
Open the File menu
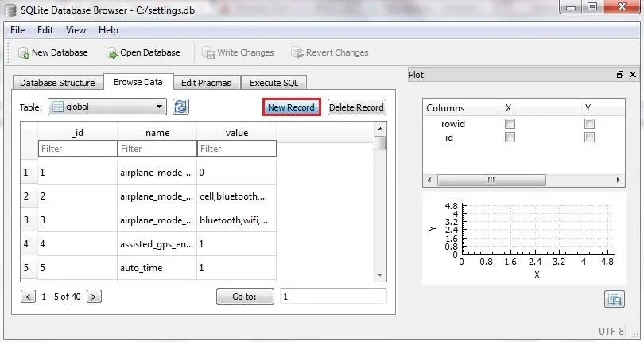click(17, 30)
